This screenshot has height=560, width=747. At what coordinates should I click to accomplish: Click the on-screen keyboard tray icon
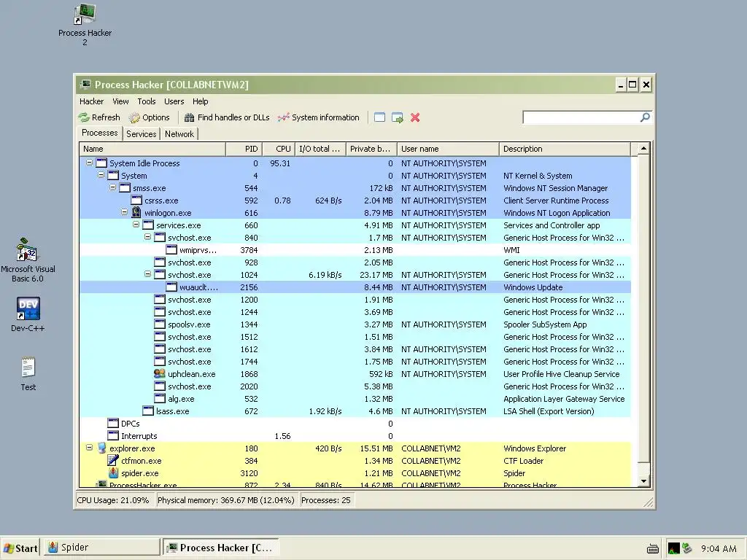coord(653,548)
